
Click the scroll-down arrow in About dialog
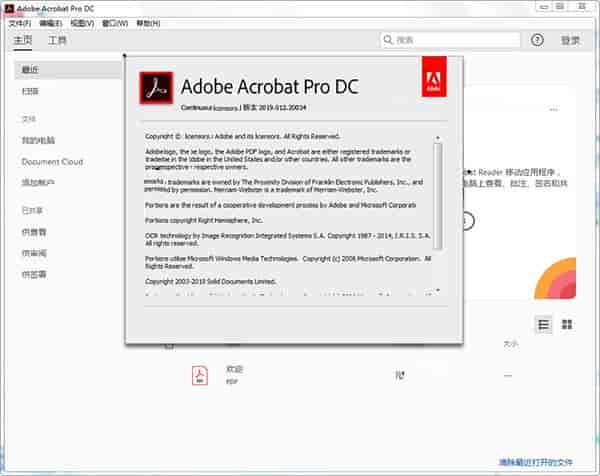coord(437,288)
